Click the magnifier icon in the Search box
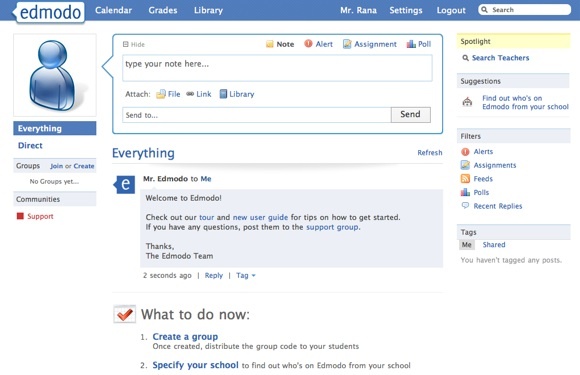The width and height of the screenshot is (580, 375). 484,10
